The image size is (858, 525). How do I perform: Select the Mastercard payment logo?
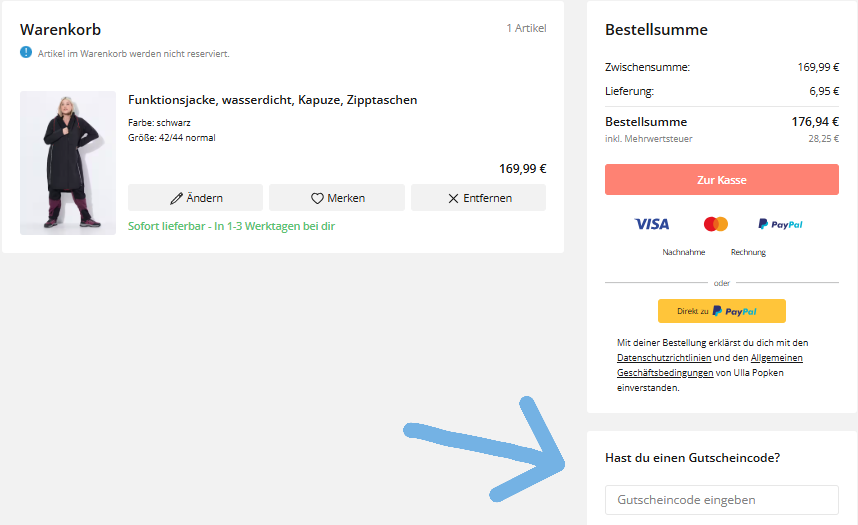coord(716,224)
